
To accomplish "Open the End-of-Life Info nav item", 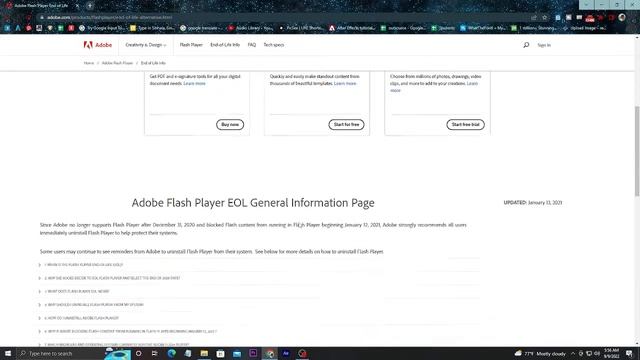I will [x=225, y=45].
